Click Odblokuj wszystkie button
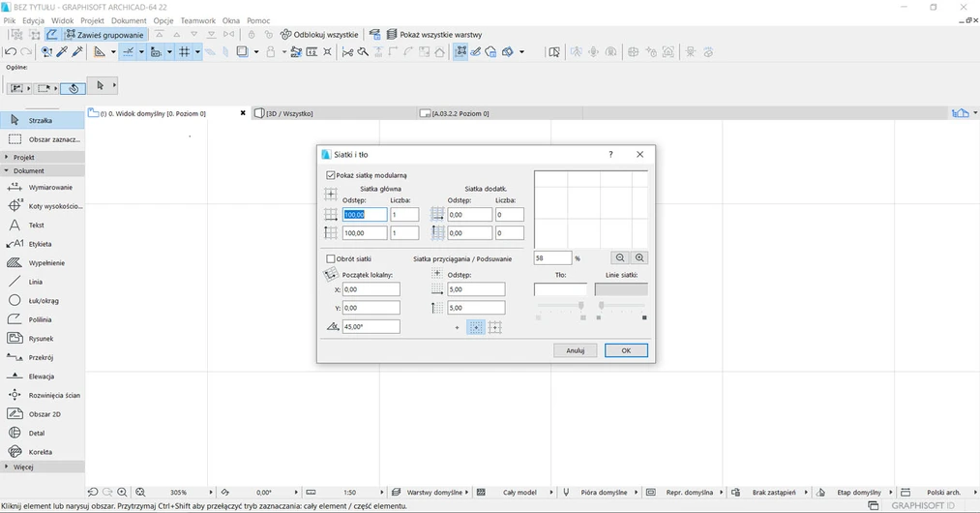 click(319, 35)
